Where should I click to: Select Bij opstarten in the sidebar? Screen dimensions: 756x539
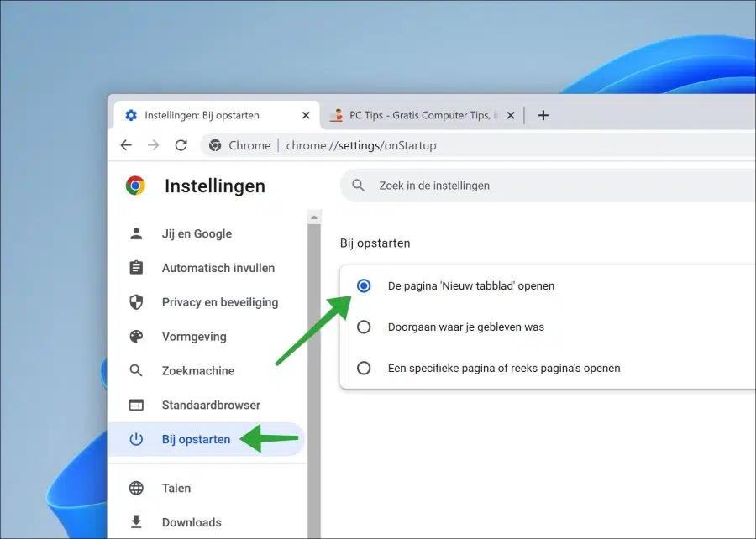click(x=207, y=439)
